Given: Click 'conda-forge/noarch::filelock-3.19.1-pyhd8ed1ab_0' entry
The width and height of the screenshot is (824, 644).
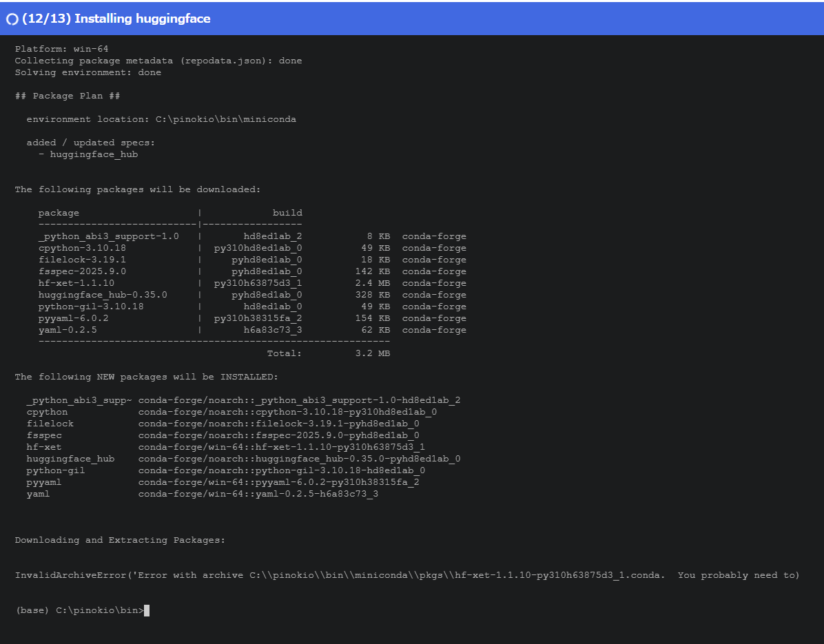Looking at the screenshot, I should coord(278,424).
